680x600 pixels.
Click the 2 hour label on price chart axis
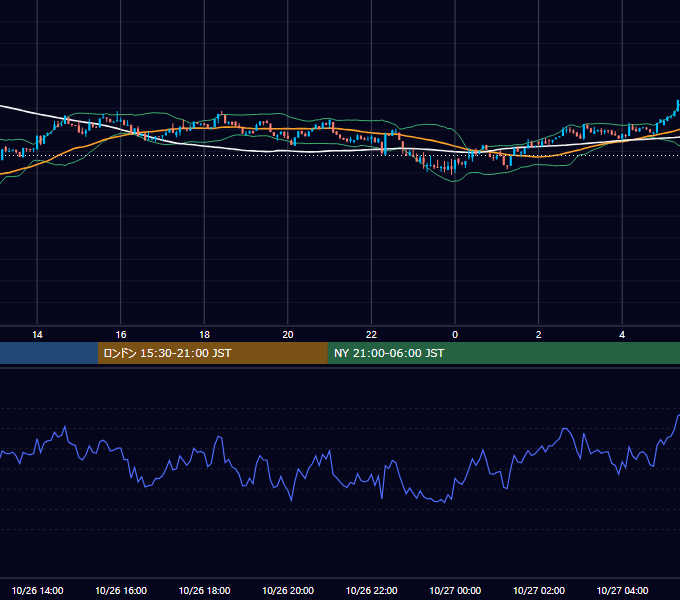tap(539, 335)
